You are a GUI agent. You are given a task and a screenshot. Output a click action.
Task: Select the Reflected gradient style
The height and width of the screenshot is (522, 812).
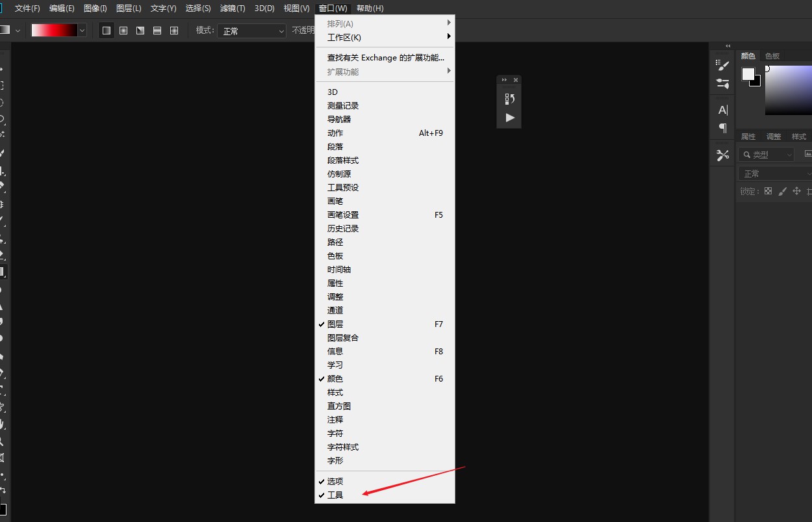pyautogui.click(x=157, y=30)
